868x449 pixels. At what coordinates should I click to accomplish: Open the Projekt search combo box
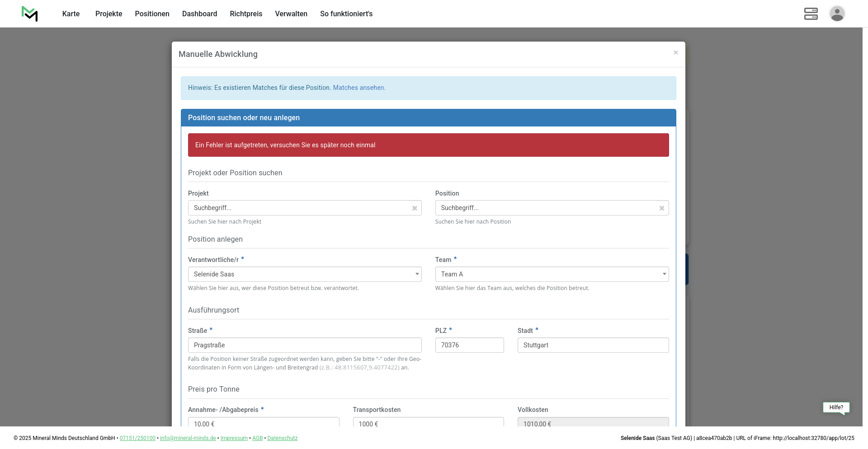[x=298, y=208]
